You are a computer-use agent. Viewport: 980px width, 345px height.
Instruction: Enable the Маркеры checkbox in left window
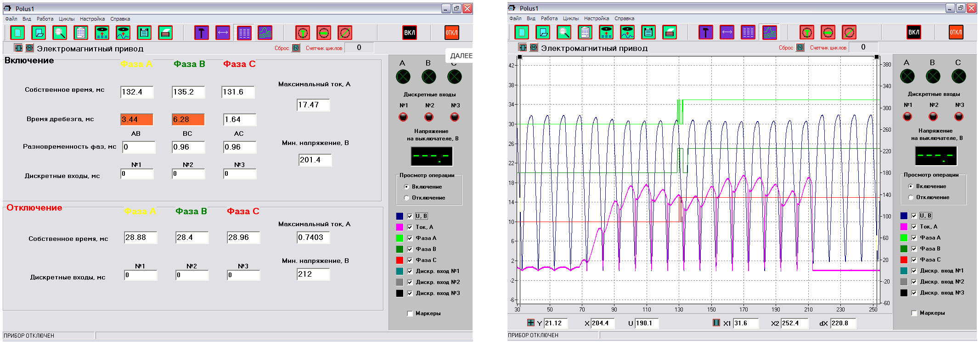[x=410, y=314]
